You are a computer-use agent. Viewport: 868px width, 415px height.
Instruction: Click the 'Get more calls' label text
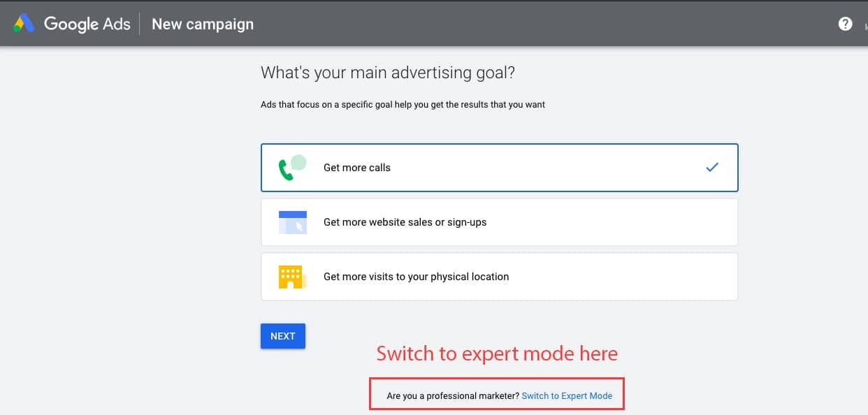[357, 168]
